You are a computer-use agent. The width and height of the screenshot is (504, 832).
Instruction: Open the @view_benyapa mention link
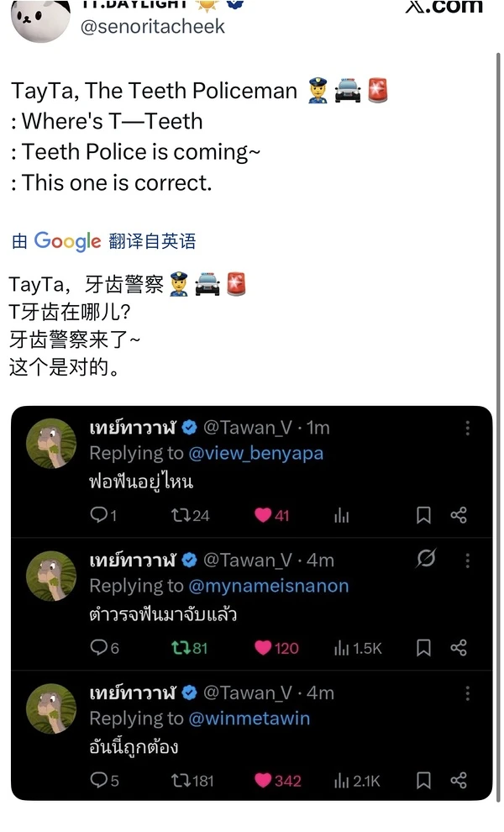pyautogui.click(x=255, y=453)
